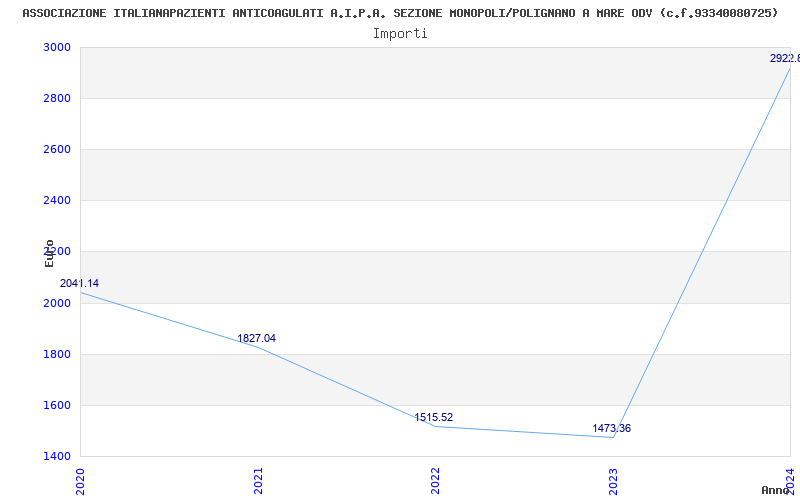
Task: Click the 2922.8 data label
Action: point(785,58)
